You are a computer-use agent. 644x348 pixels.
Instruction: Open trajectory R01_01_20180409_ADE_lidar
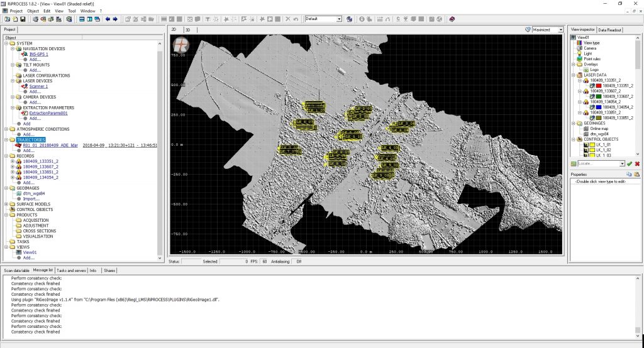[x=50, y=145]
